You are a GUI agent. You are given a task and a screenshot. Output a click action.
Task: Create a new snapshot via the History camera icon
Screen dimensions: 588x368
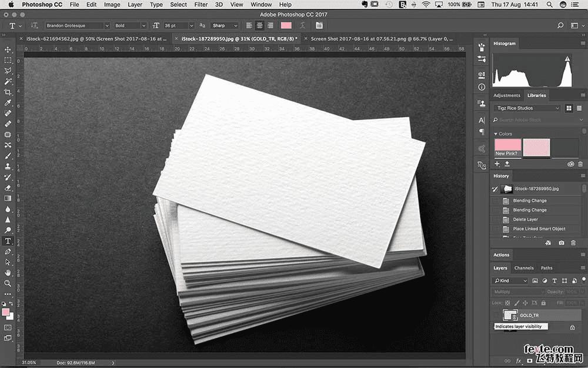coord(562,243)
